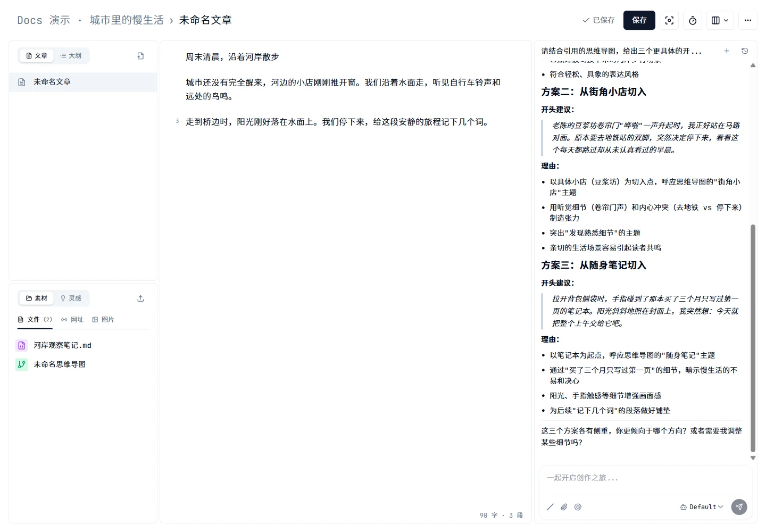Switch to the 灵感 inspiration tab

pyautogui.click(x=71, y=298)
